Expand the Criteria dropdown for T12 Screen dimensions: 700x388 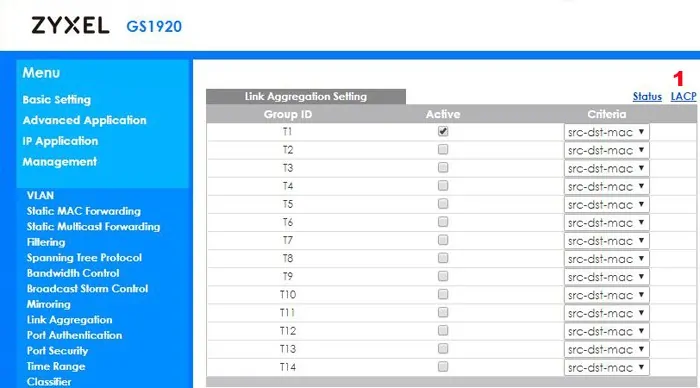pyautogui.click(x=606, y=331)
